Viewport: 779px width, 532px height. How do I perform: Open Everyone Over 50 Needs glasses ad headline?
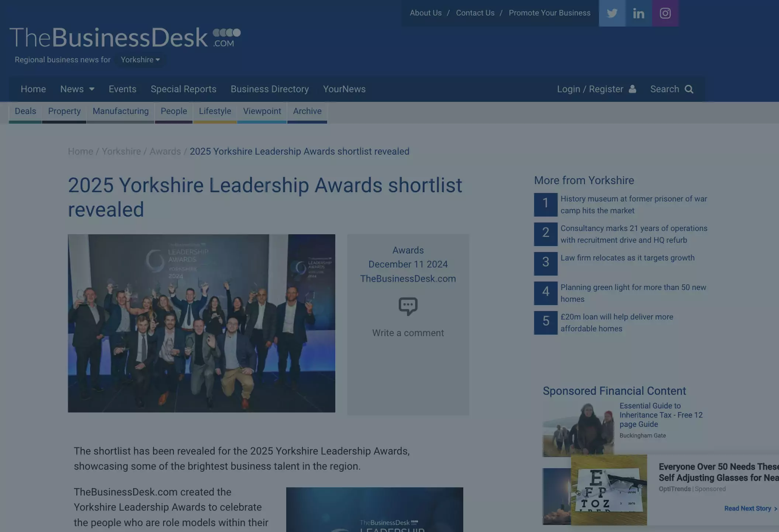pos(719,472)
